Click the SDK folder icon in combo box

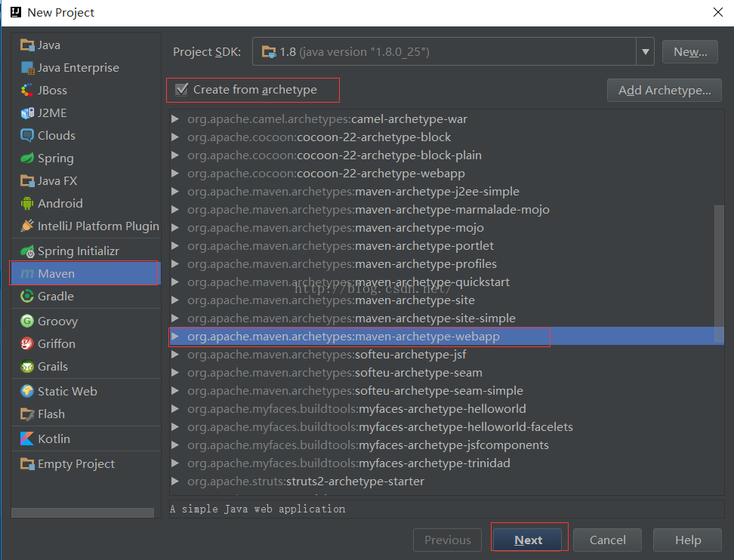(x=269, y=51)
